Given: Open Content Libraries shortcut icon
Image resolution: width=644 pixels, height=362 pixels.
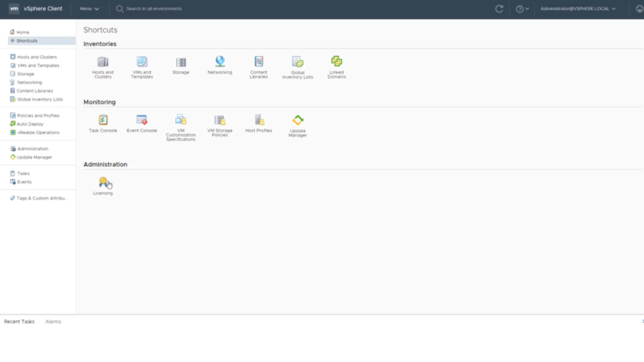Looking at the screenshot, I should [259, 61].
